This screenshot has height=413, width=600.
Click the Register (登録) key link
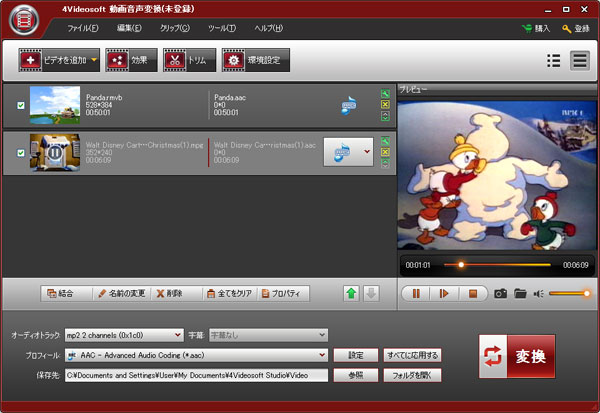click(576, 29)
